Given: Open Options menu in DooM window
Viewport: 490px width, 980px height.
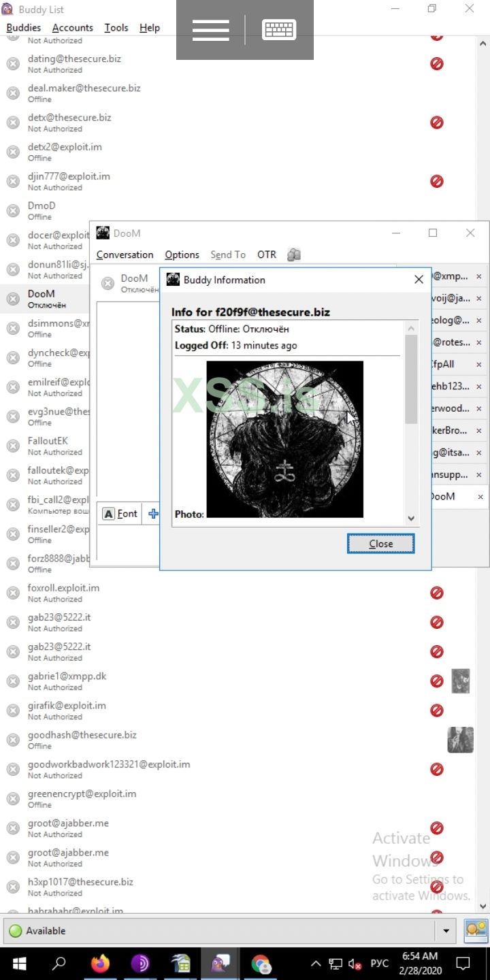Looking at the screenshot, I should click(182, 255).
